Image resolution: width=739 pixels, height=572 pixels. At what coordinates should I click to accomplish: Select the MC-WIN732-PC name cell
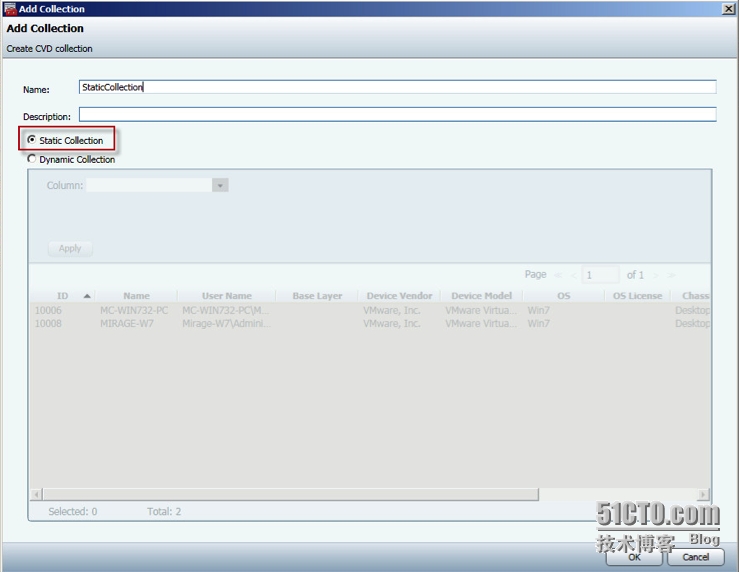(x=134, y=310)
